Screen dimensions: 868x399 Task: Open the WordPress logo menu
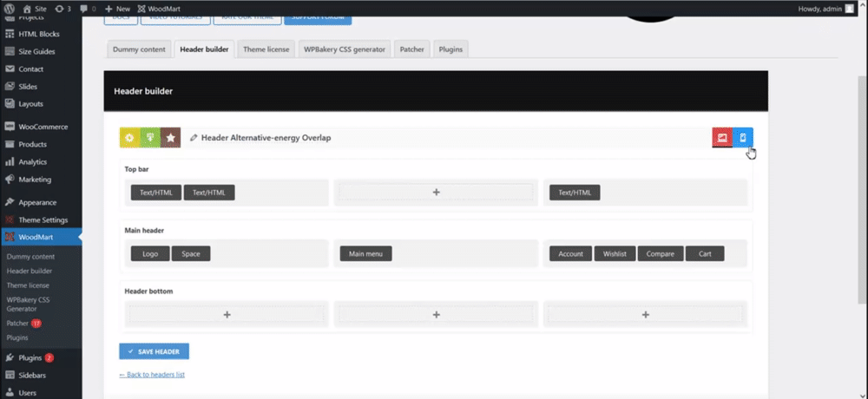coord(10,9)
